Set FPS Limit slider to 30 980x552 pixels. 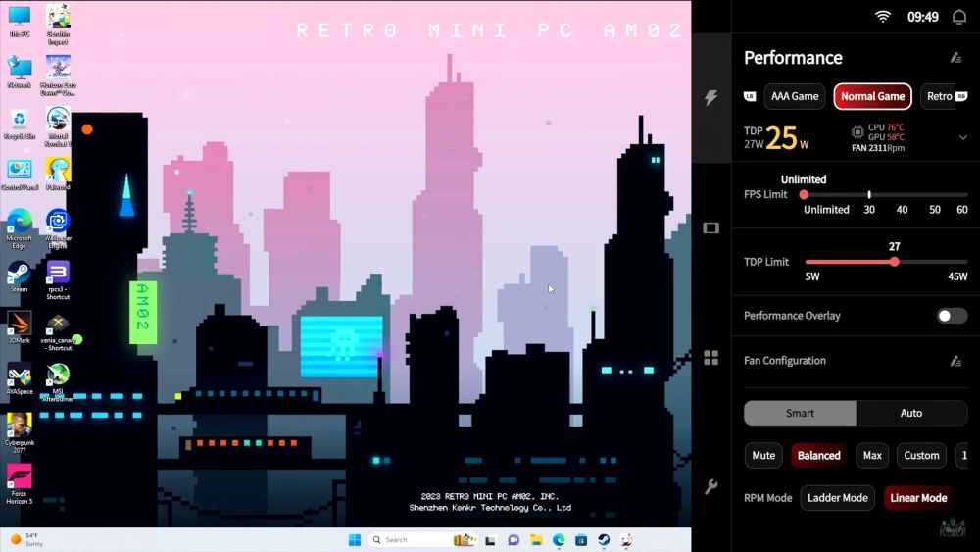[869, 195]
